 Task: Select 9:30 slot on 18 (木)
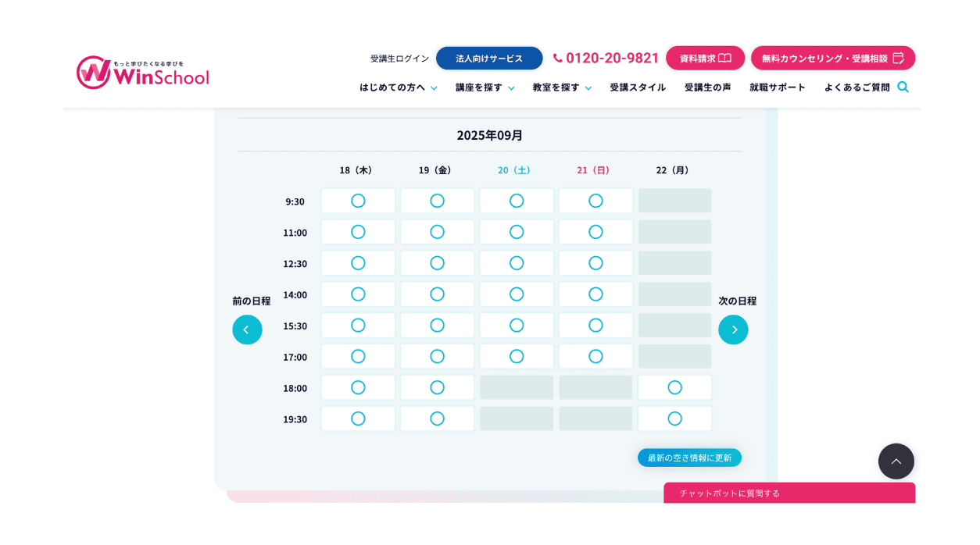tap(358, 201)
